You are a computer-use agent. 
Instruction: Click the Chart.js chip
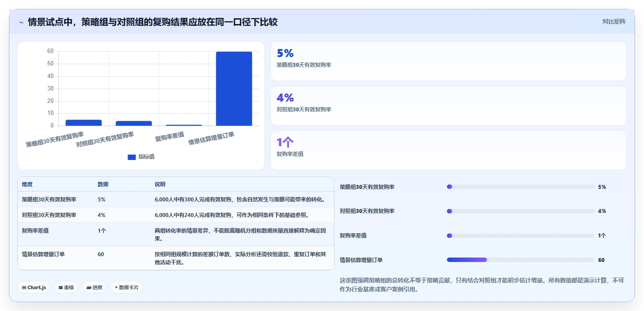(x=34, y=287)
